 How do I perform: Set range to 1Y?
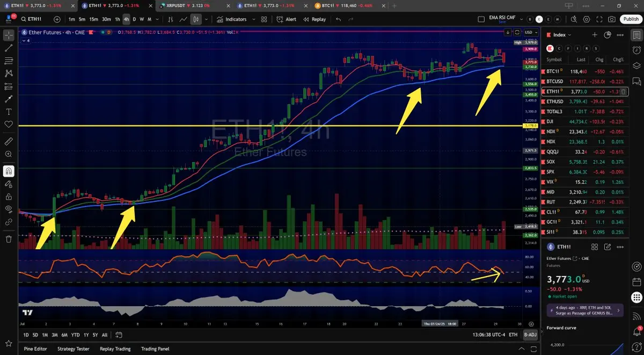[x=87, y=335]
